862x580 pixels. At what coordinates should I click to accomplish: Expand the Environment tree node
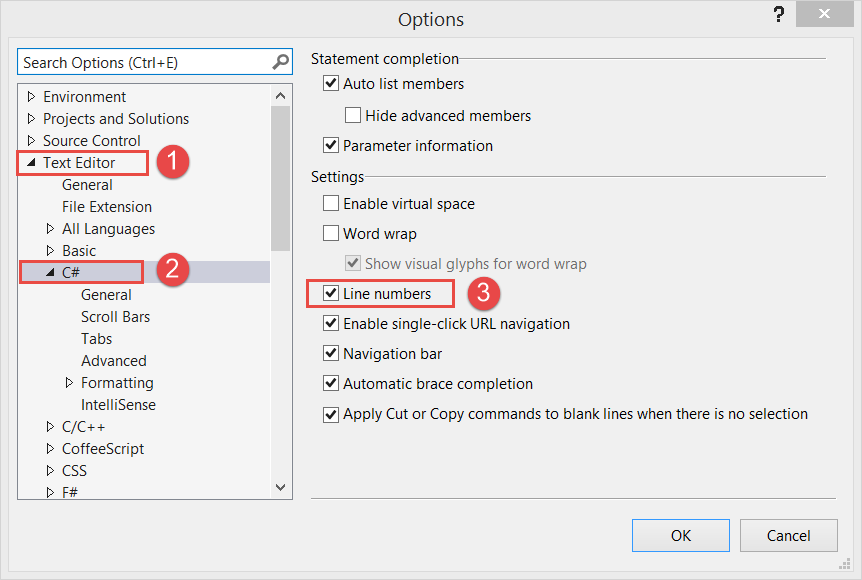tap(31, 97)
